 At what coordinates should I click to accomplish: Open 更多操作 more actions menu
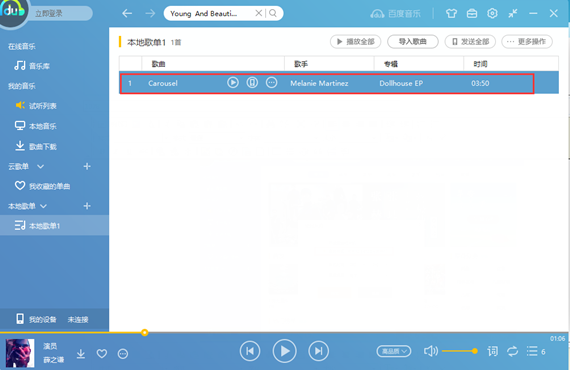tap(527, 41)
